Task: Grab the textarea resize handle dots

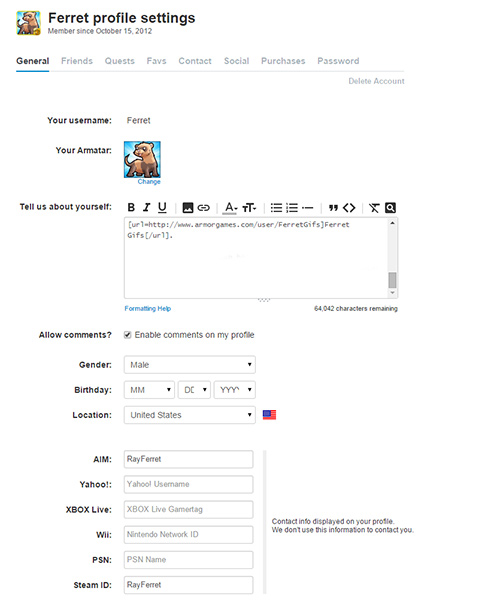Action: 264,300
